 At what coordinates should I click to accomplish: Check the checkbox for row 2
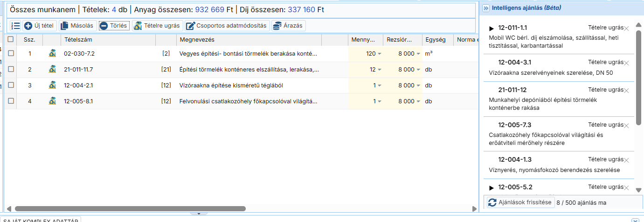coord(11,69)
